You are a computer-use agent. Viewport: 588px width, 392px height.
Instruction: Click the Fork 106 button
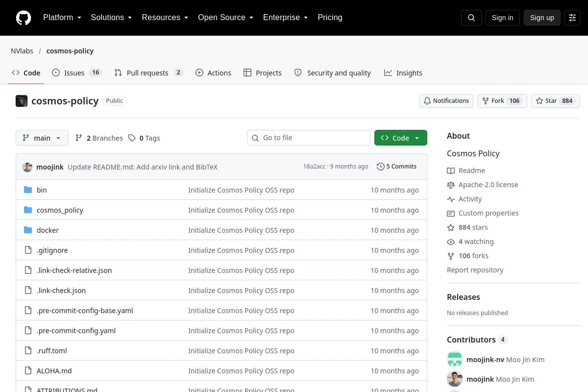pyautogui.click(x=502, y=101)
